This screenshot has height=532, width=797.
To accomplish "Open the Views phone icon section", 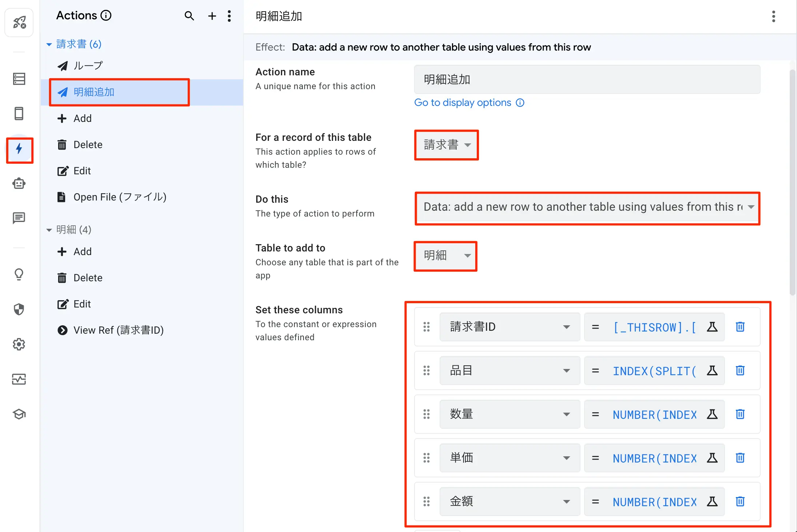I will pos(19,114).
